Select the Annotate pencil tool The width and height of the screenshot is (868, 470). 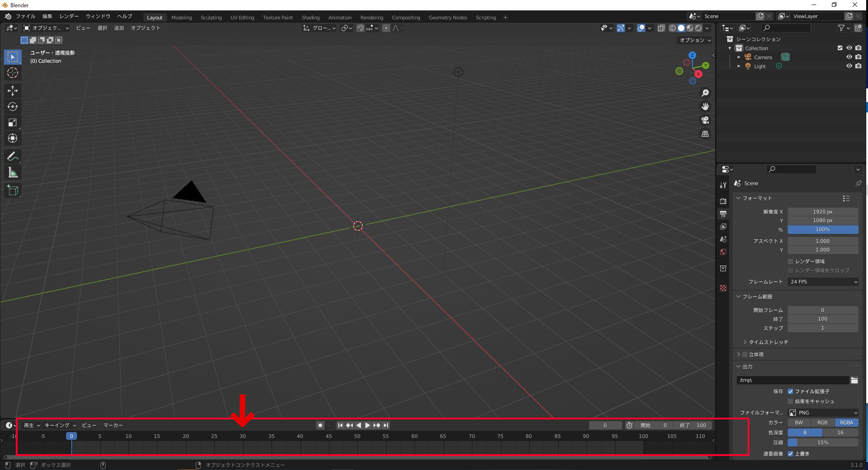point(13,156)
